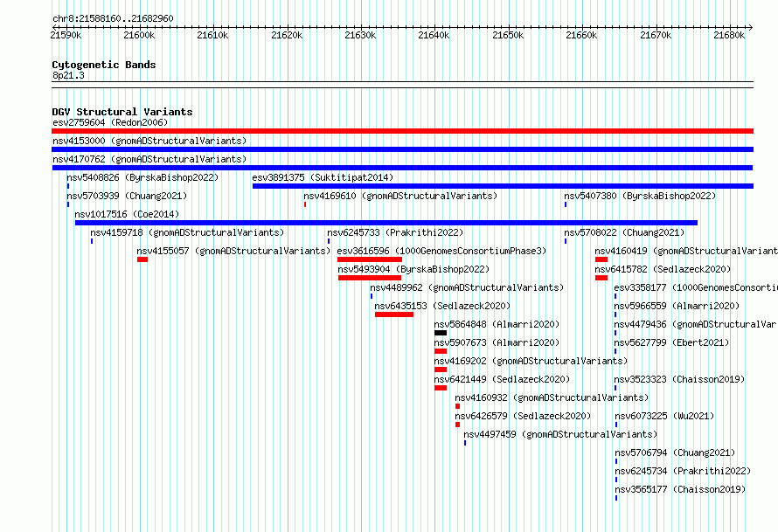Select red bar under nsv5907673
The image size is (778, 532).
pyautogui.click(x=441, y=351)
